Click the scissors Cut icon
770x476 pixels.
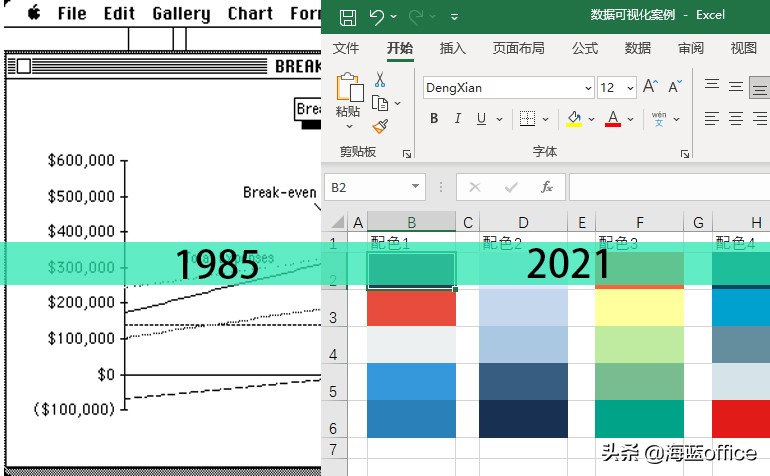[380, 79]
